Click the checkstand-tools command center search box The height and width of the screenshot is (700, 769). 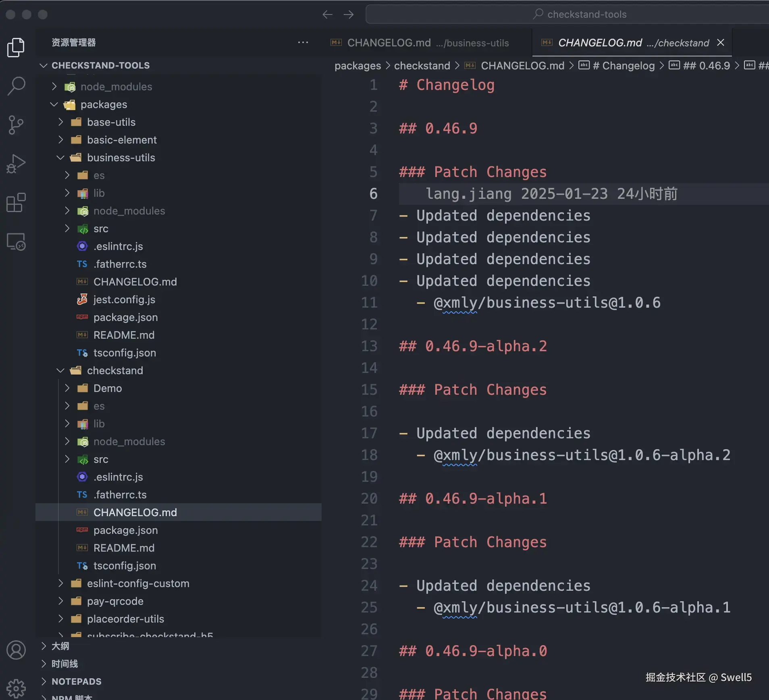pyautogui.click(x=567, y=15)
